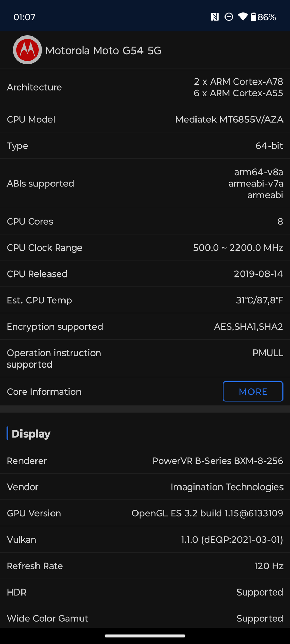Tap the Est. CPU Temp row

(145, 300)
